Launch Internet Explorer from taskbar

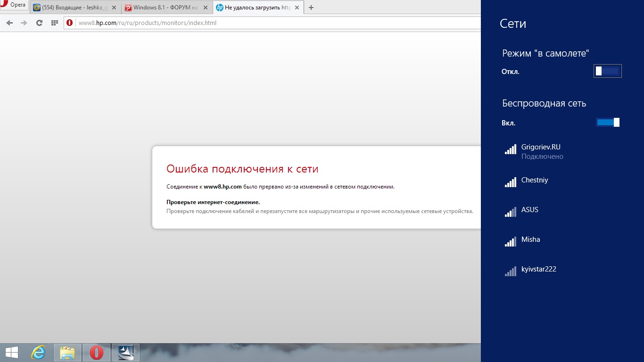[38, 353]
